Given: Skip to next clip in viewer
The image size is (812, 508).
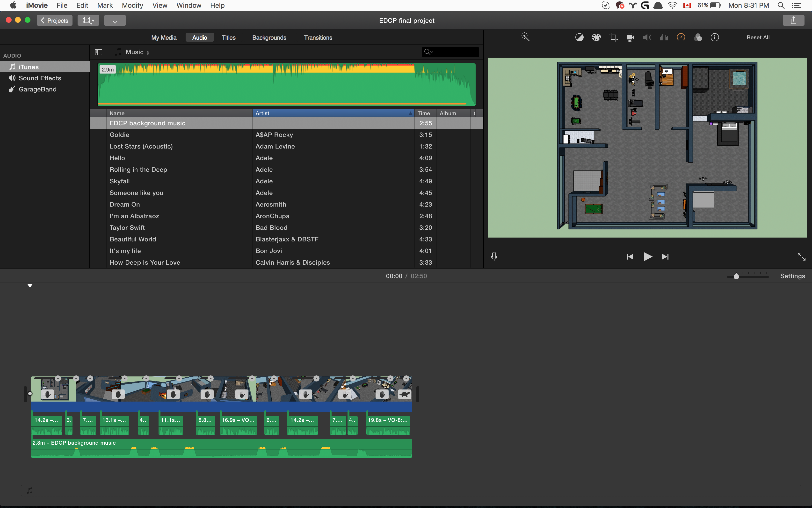Looking at the screenshot, I should 665,257.
